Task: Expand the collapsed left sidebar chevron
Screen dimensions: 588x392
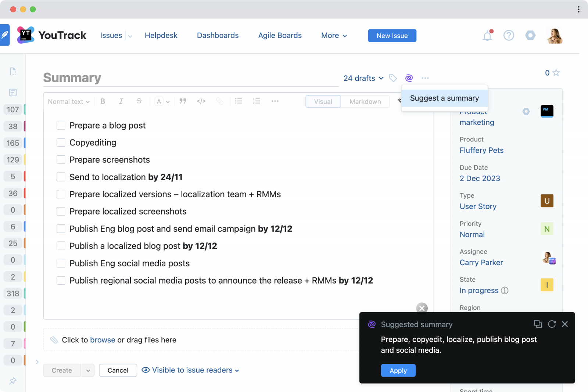Action: point(37,362)
